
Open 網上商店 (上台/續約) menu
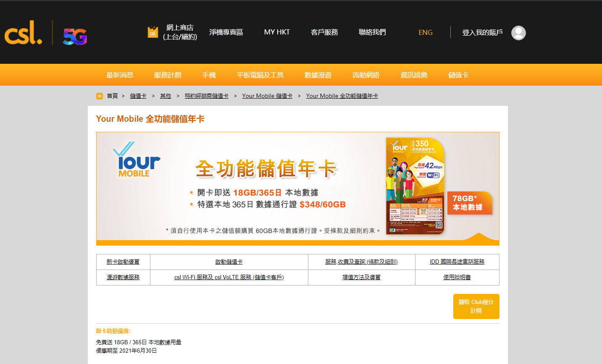pos(180,32)
